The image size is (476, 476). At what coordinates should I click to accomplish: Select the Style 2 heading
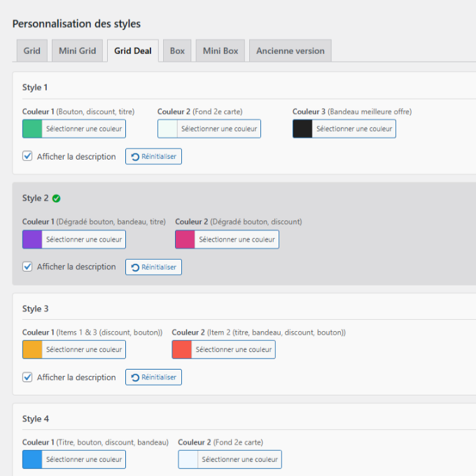point(35,198)
